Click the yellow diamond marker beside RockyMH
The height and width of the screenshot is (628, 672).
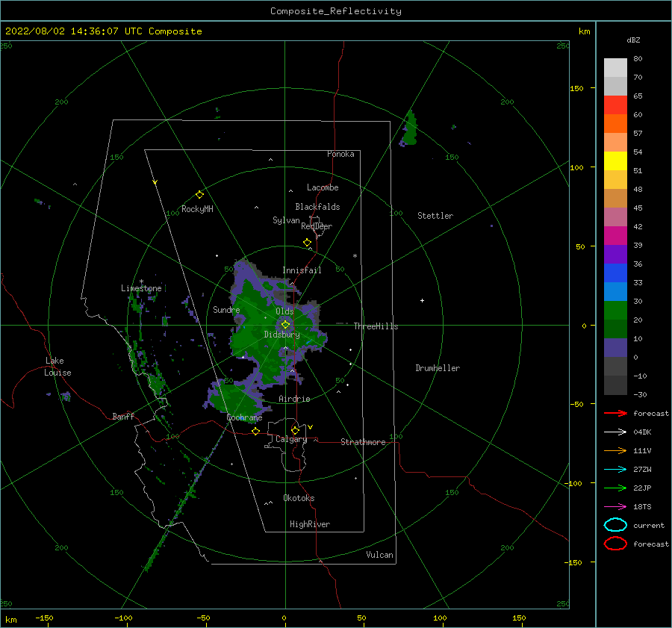pyautogui.click(x=199, y=195)
